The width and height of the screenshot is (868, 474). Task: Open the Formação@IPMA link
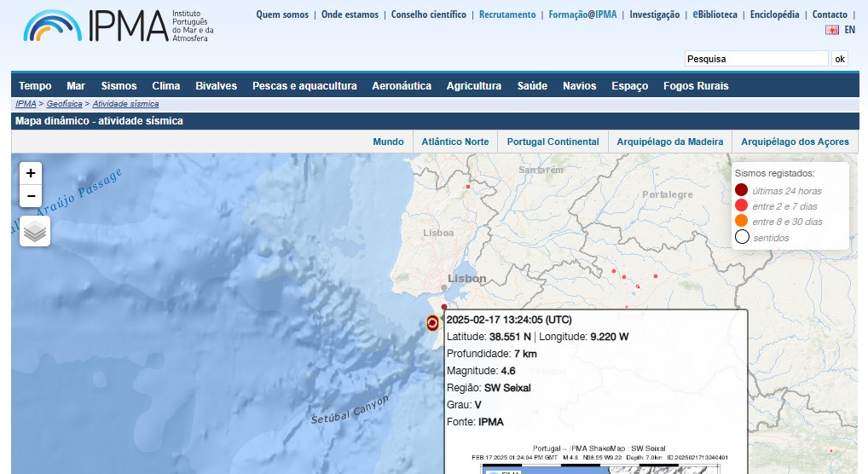tap(582, 14)
